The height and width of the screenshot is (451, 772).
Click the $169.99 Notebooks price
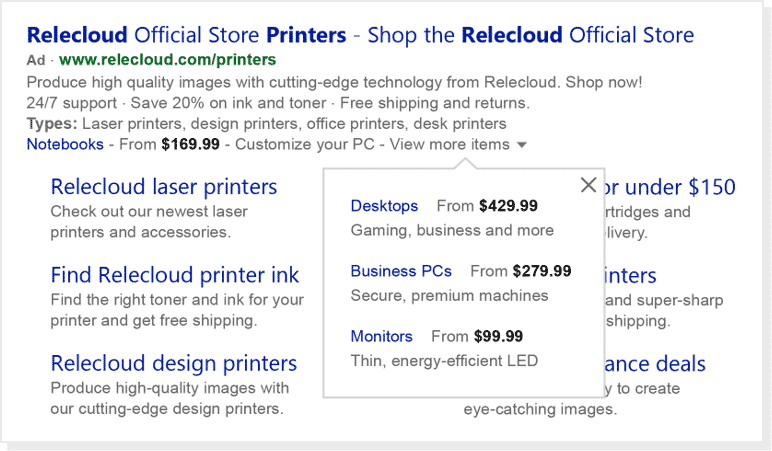click(x=190, y=144)
